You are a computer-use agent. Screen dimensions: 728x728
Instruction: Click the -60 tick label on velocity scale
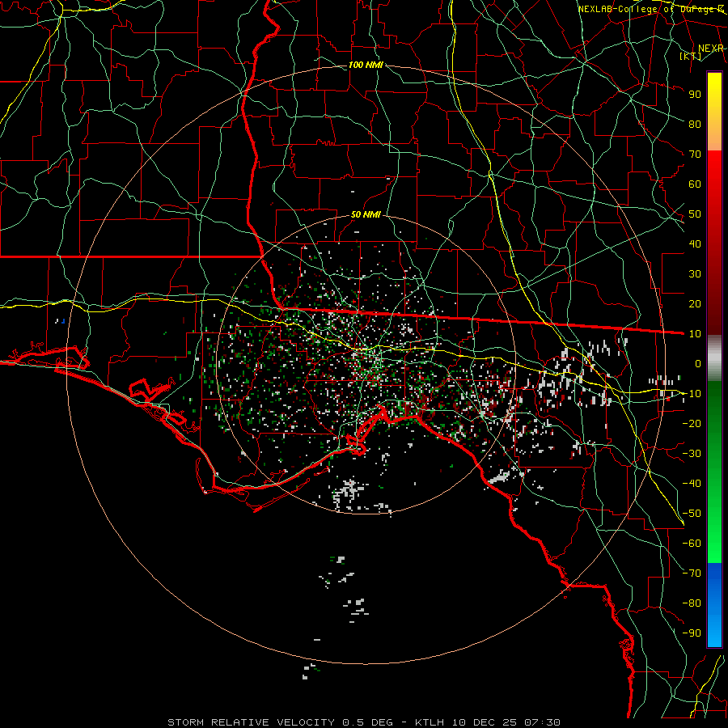[x=692, y=544]
